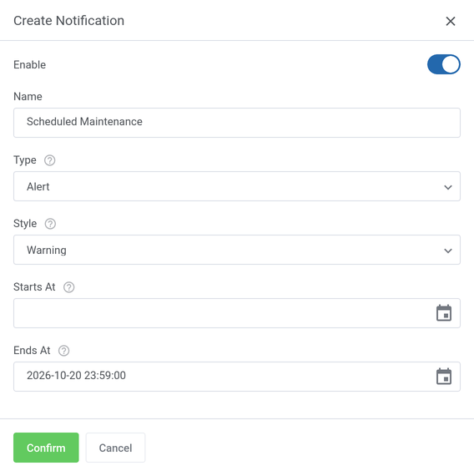
Task: Close the Create Notification dialog
Action: [451, 21]
